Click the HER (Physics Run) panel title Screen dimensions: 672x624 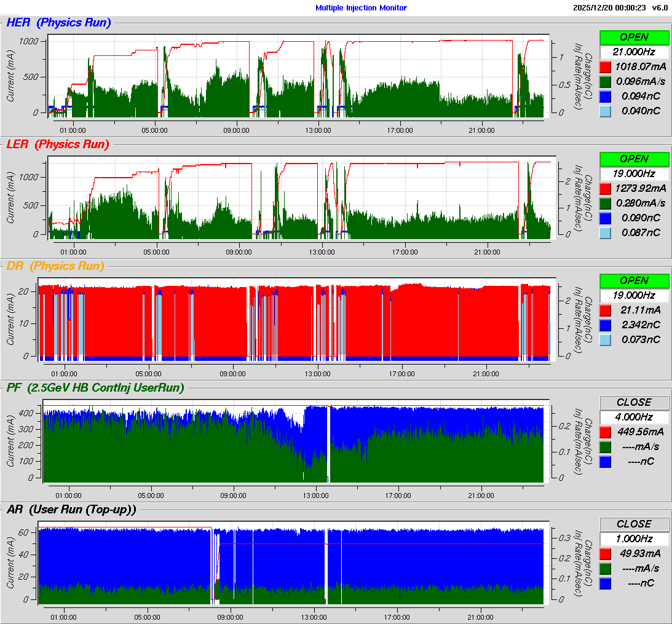pos(58,23)
